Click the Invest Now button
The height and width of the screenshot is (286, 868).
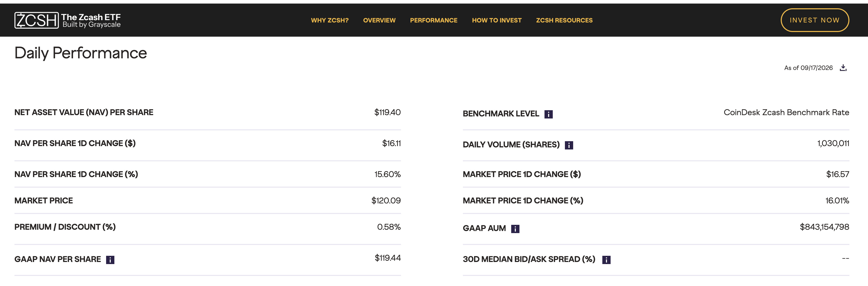814,20
